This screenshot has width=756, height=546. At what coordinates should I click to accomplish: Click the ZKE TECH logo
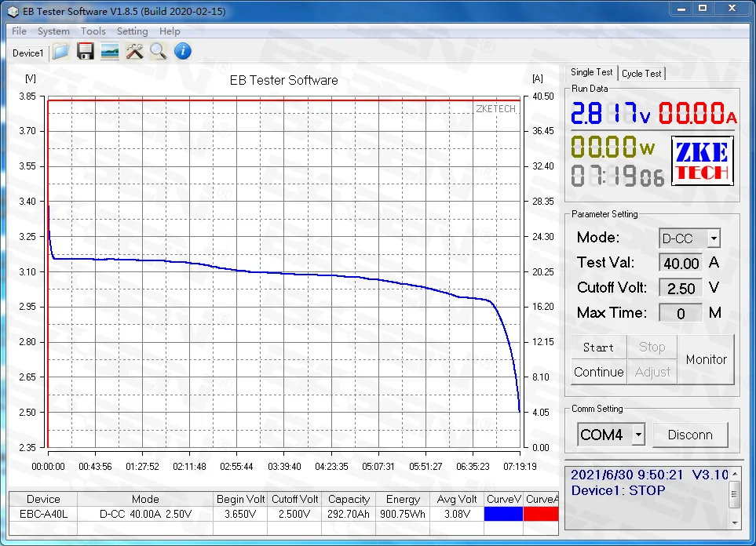[x=702, y=160]
